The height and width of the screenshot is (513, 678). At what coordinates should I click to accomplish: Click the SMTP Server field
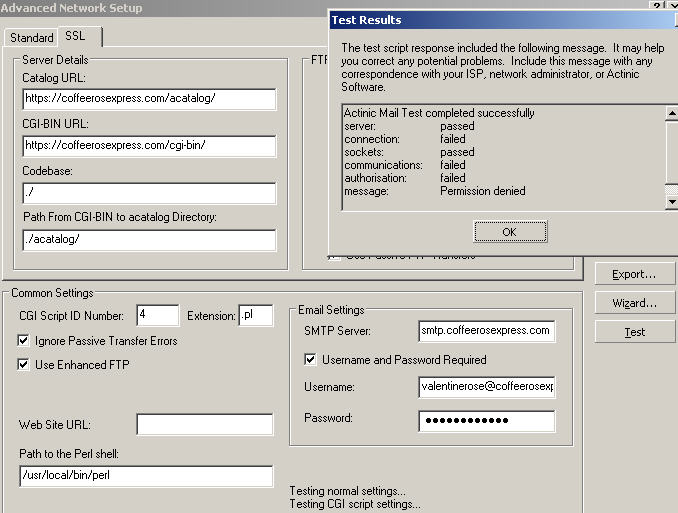[x=486, y=331]
